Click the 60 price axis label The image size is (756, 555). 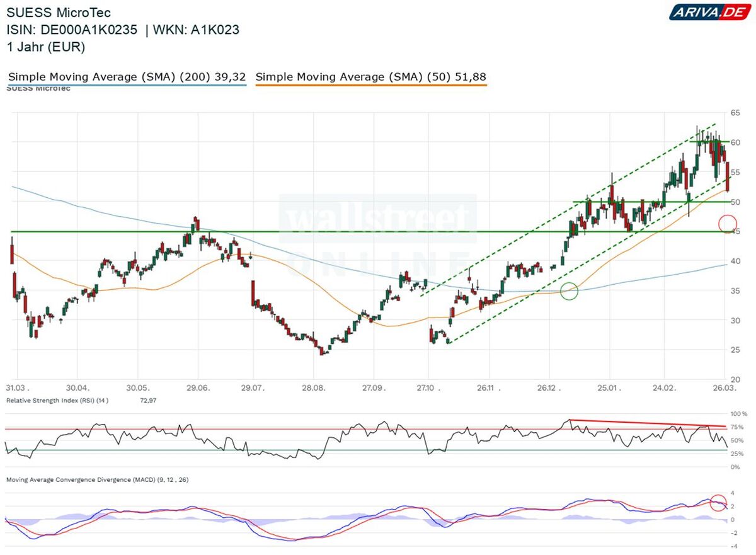coord(735,142)
